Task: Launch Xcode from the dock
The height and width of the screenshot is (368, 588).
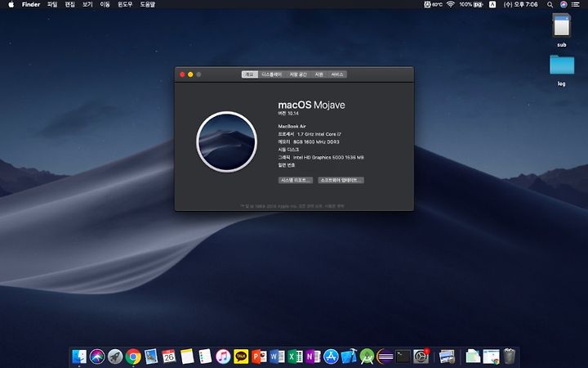Action: tap(350, 357)
